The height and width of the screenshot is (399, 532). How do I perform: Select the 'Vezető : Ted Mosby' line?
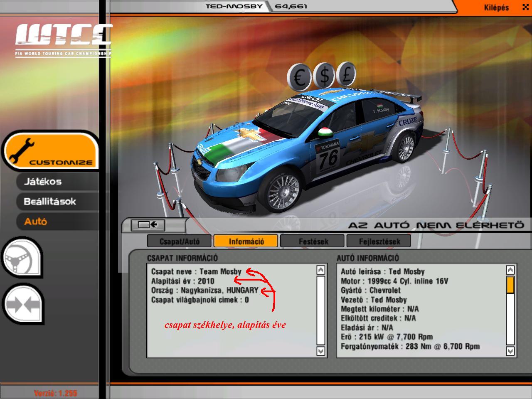(374, 300)
